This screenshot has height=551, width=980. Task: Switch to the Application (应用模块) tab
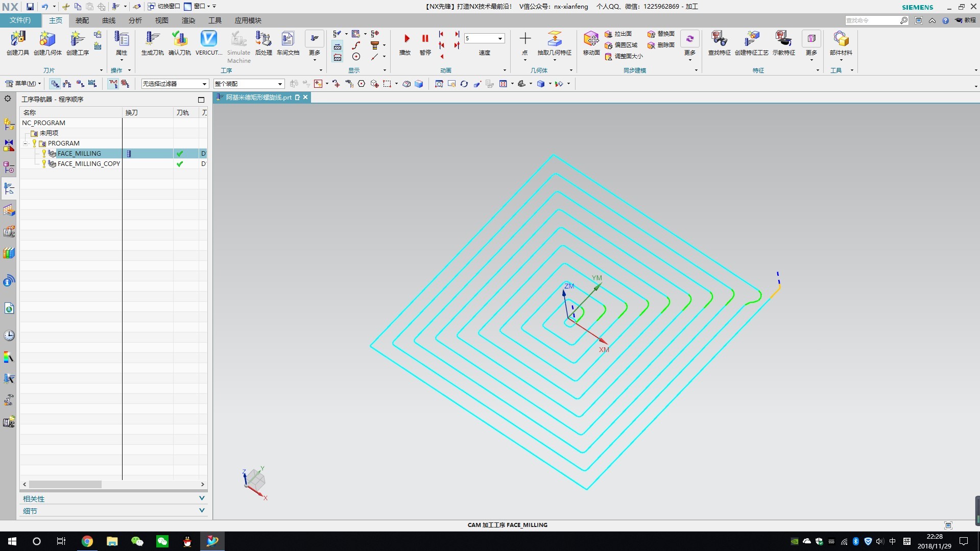pos(248,20)
